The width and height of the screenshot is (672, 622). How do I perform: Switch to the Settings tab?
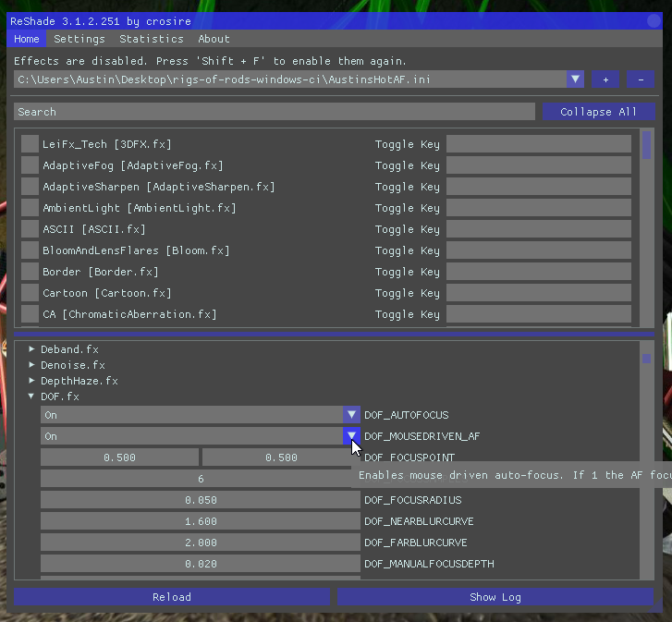79,39
